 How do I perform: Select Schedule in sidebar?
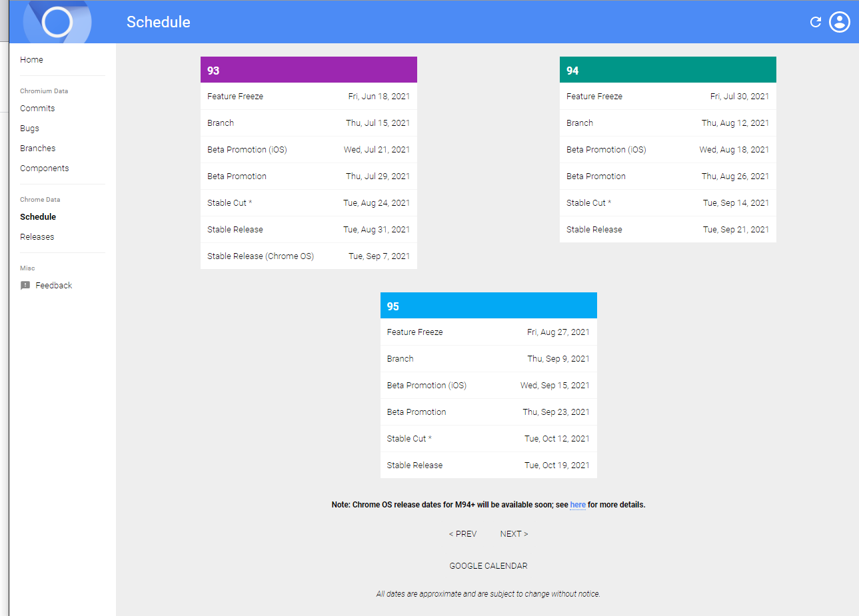point(38,217)
